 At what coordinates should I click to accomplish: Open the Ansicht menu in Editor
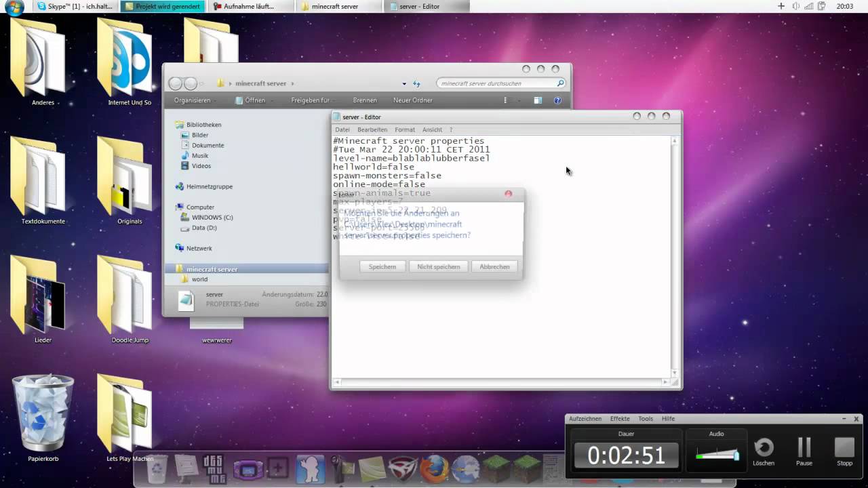coord(432,129)
